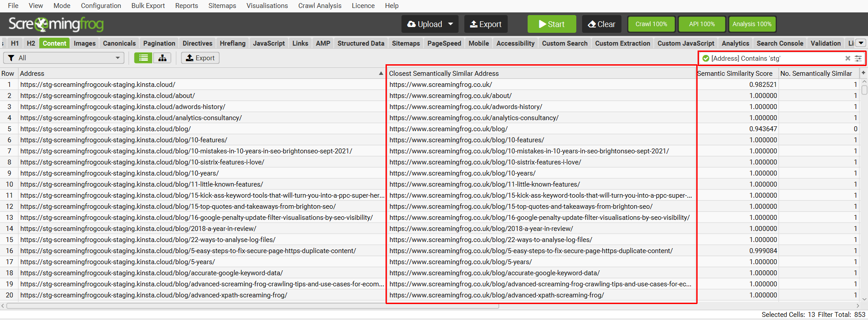868x320 pixels.
Task: Click the API 100% progress indicator
Action: click(x=702, y=24)
